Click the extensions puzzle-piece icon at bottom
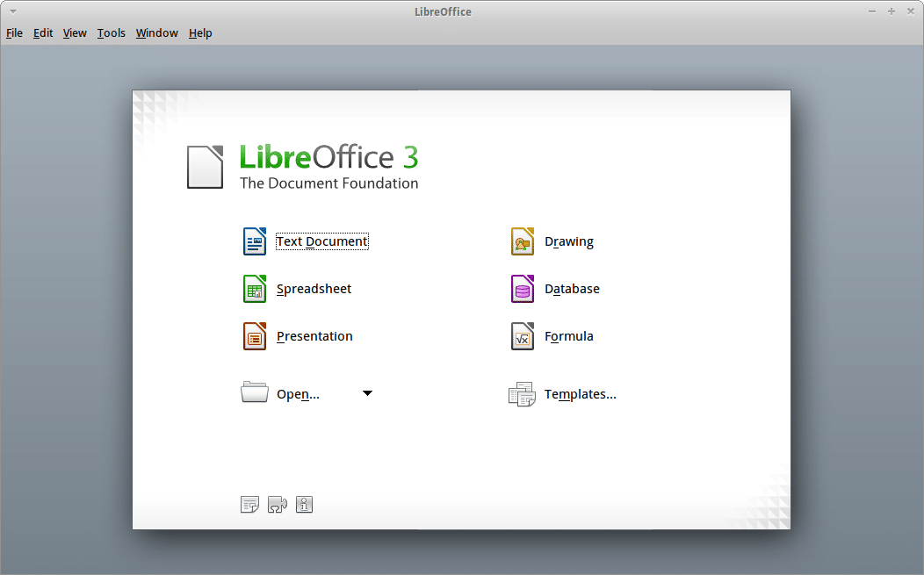 278,504
